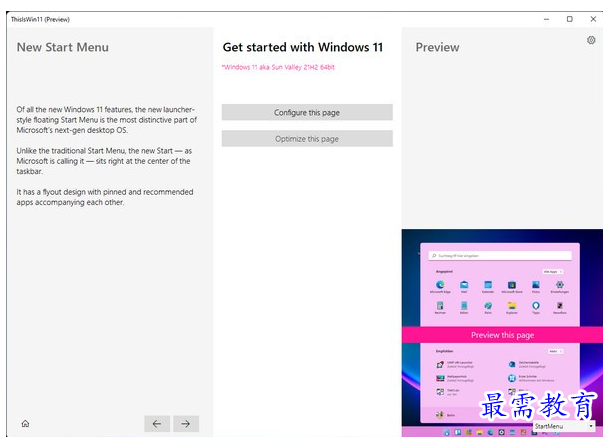Click the paragraph starting 'It has a flyout design'
603x437 pixels.
tap(105, 197)
